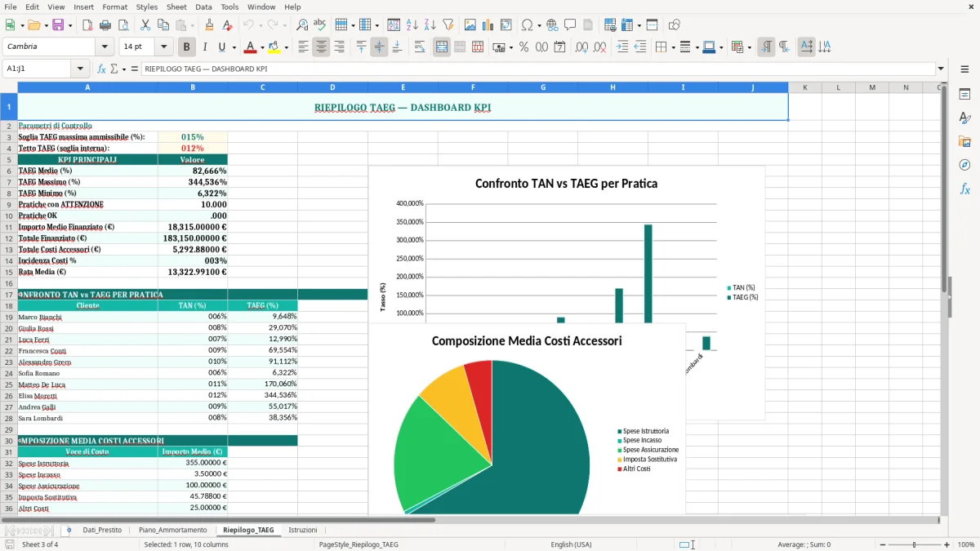Viewport: 980px width, 551px height.
Task: Insert special character Omega icon
Action: [x=527, y=25]
